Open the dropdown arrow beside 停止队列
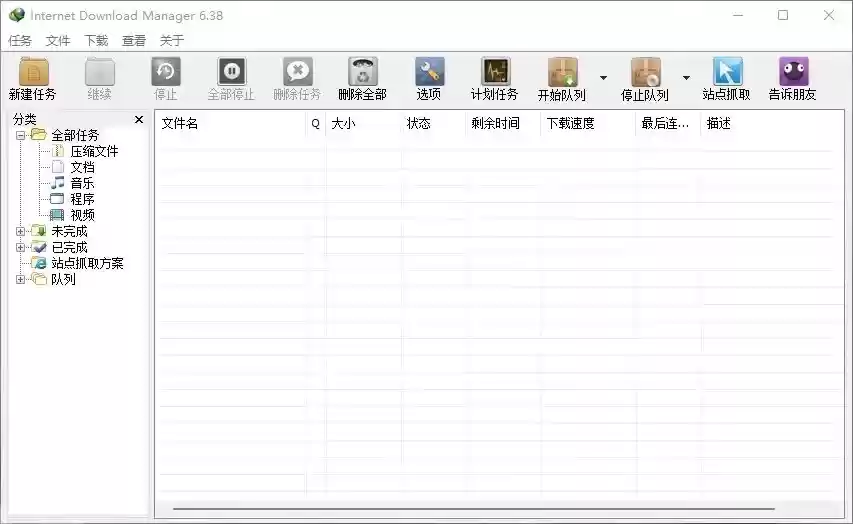Viewport: 853px width, 524px height. [x=686, y=78]
